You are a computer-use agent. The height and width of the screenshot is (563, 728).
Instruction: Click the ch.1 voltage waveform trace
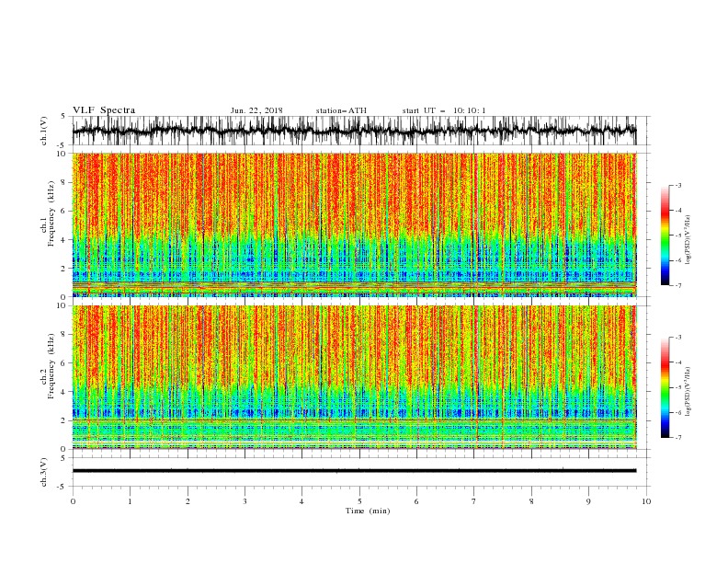coord(354,131)
